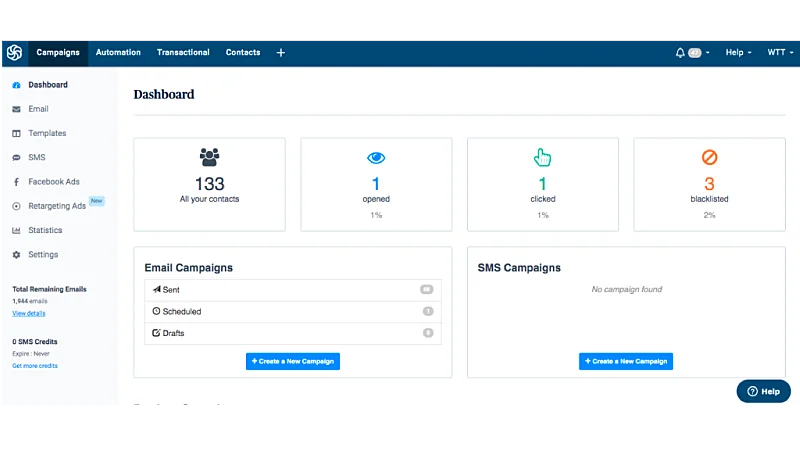Click the 'Total Remaining Emails' label
This screenshot has height=450, width=800.
point(49,289)
